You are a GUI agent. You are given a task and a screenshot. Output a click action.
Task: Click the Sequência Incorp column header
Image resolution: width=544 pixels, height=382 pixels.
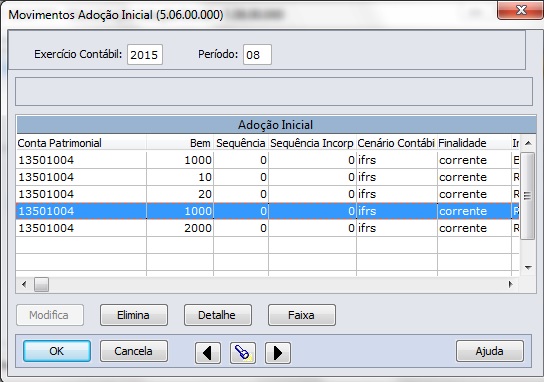[x=312, y=143]
